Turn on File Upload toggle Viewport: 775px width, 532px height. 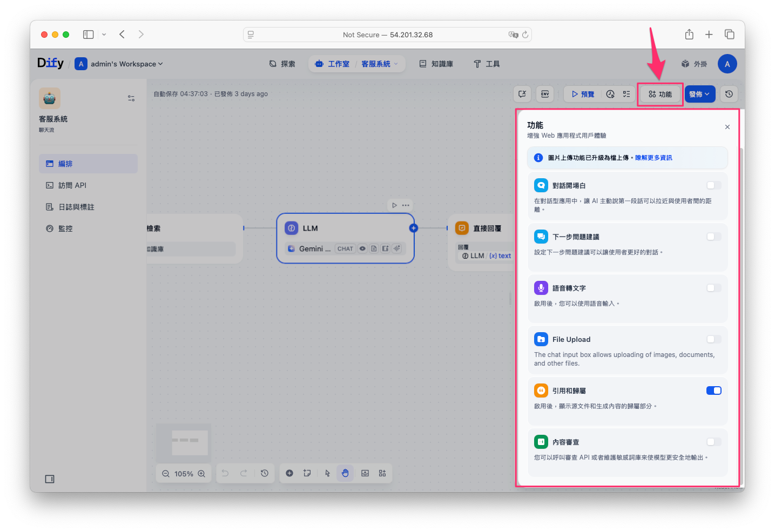tap(713, 339)
